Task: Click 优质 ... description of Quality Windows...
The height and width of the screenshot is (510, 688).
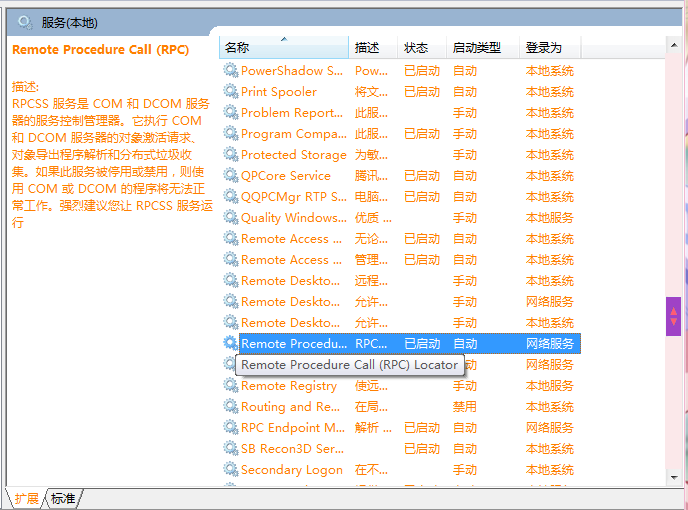Action: click(373, 218)
